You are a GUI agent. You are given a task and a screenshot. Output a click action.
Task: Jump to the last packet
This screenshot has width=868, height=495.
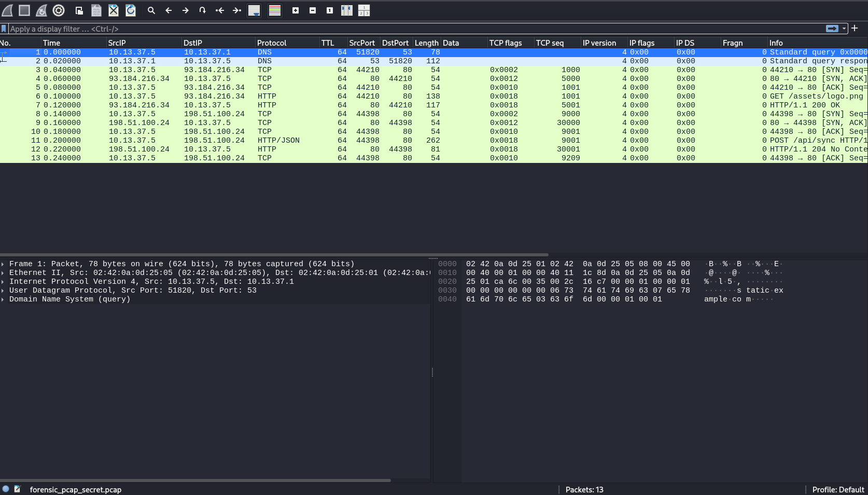(x=237, y=10)
